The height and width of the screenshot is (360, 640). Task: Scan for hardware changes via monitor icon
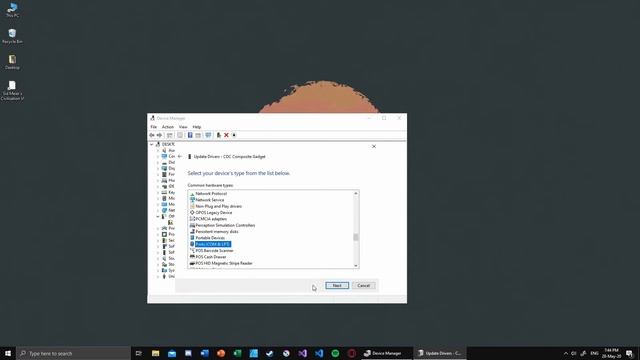click(208, 135)
